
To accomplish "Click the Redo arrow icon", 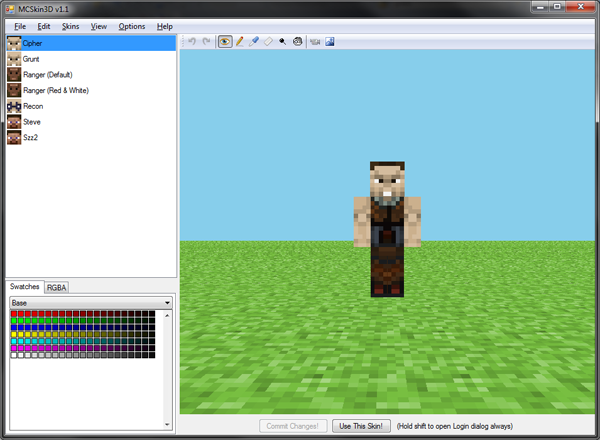I will tap(206, 42).
